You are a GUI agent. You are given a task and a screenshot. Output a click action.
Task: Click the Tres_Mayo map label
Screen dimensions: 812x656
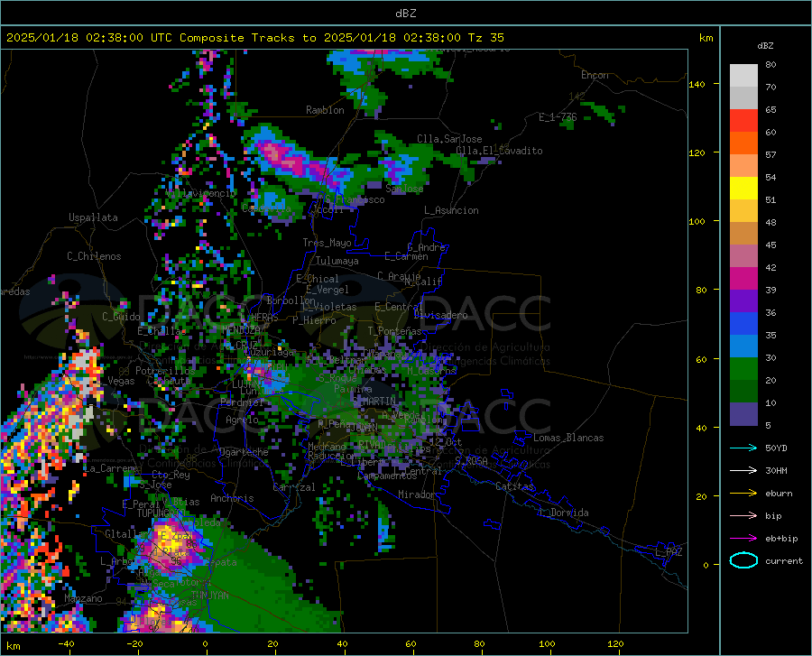(x=327, y=243)
